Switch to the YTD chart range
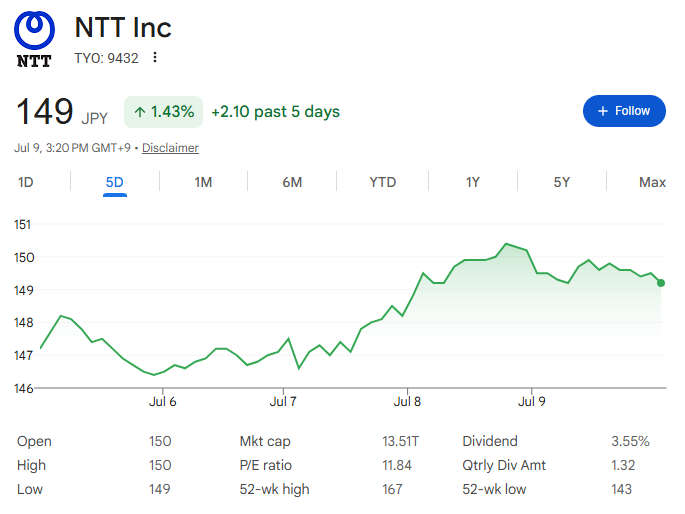This screenshot has width=685, height=514. click(383, 182)
